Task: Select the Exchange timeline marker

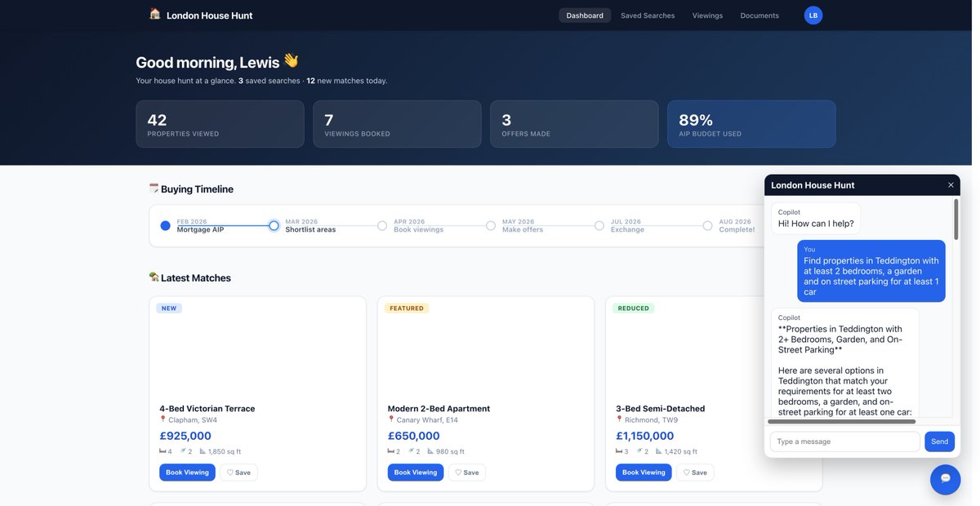Action: coord(599,225)
